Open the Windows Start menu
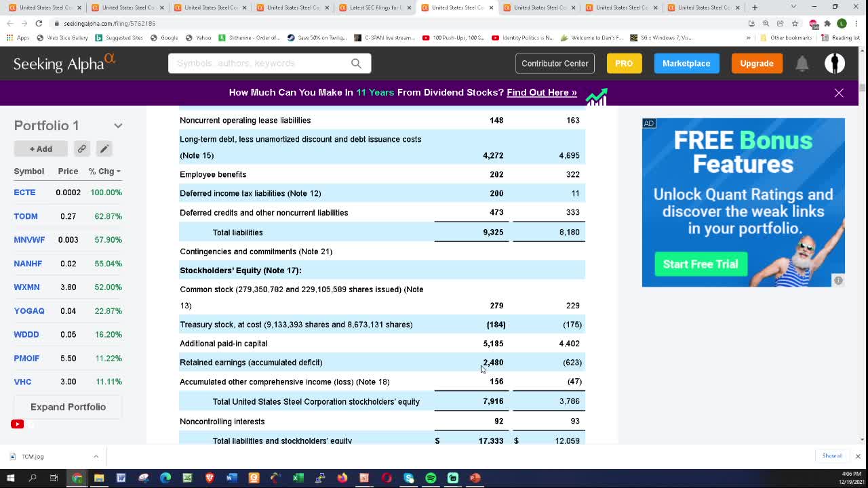Screen dimensions: 868x488 pos(11,478)
